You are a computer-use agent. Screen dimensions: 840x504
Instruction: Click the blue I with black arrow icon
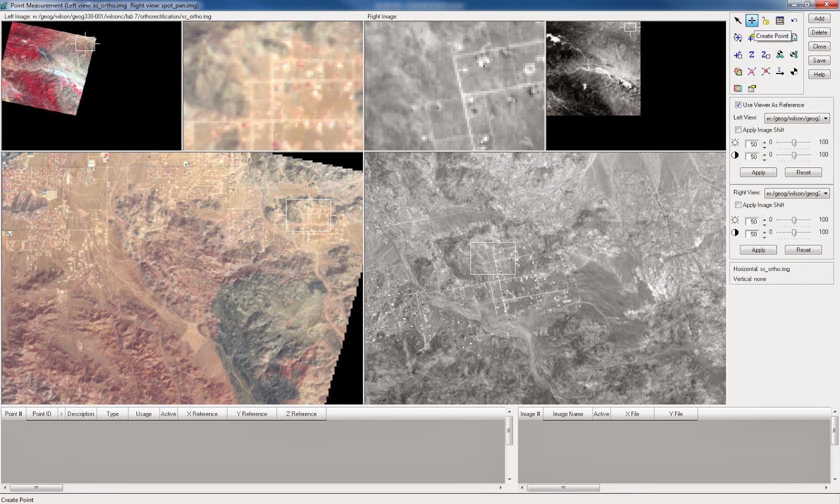coord(780,71)
